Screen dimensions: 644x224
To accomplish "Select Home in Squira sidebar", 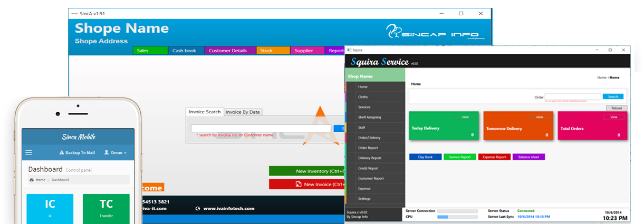I will pos(375,87).
